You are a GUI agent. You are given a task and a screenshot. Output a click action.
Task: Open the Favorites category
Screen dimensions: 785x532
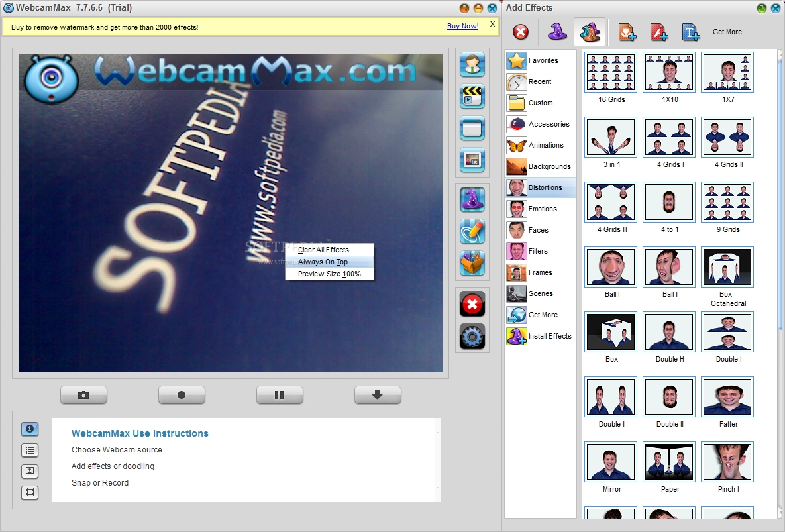541,60
